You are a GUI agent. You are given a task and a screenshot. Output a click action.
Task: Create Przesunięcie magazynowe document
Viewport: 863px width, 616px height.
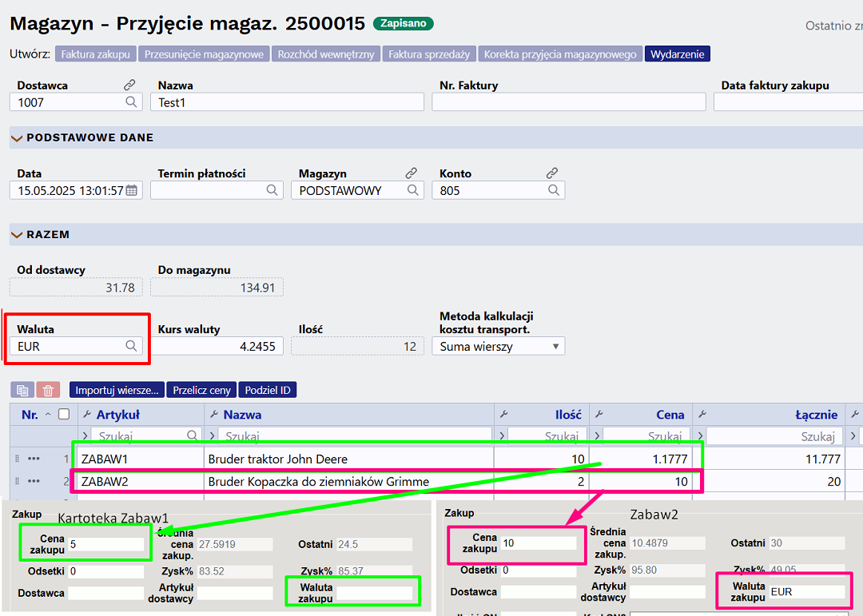click(x=204, y=54)
